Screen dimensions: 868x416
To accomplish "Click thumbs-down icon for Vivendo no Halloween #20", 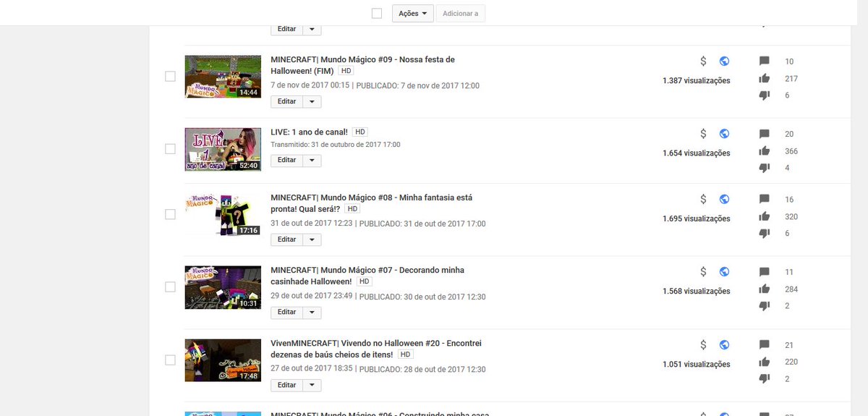I will tap(764, 379).
